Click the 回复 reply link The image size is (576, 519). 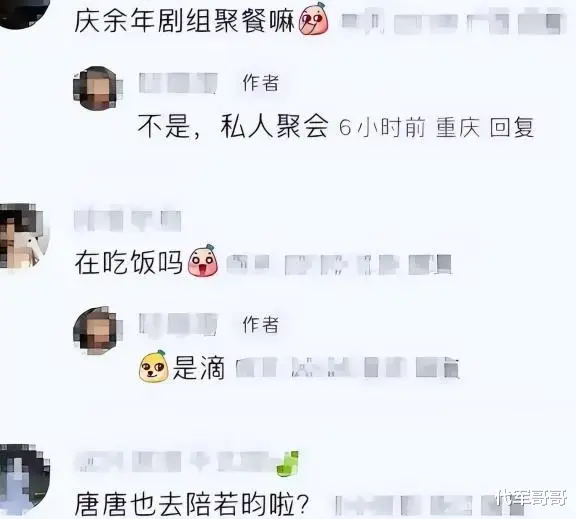[x=511, y=127]
